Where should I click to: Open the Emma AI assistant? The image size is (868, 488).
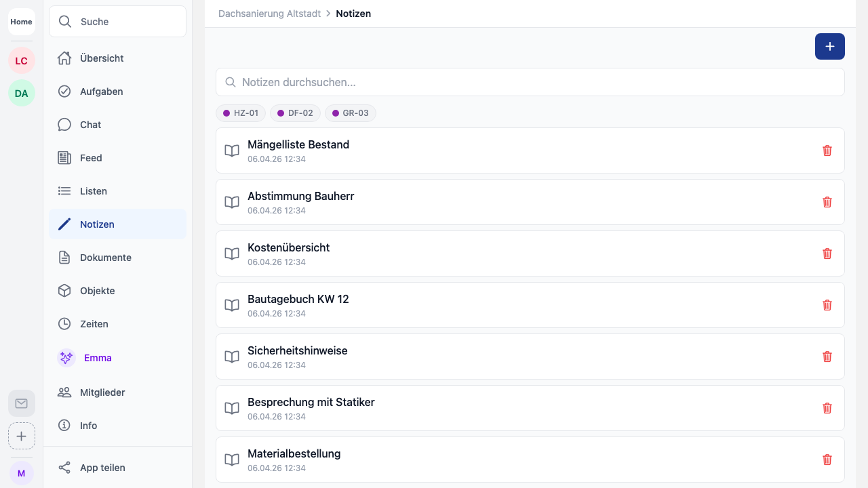coord(97,358)
